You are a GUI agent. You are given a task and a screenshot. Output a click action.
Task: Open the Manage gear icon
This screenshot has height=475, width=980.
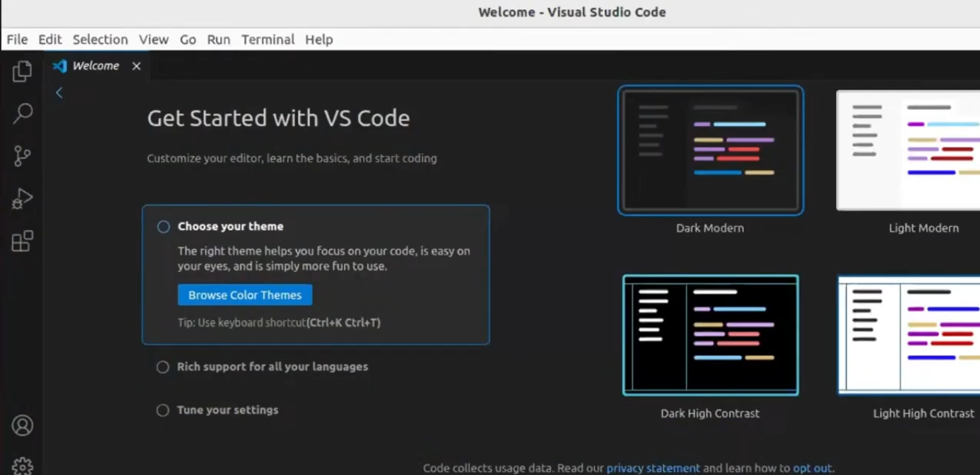click(22, 466)
